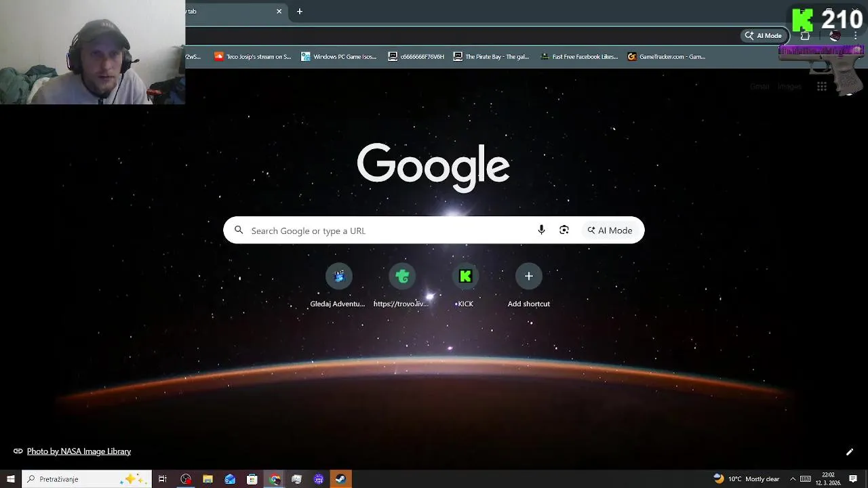
Task: Close the current new tab
Action: [279, 12]
